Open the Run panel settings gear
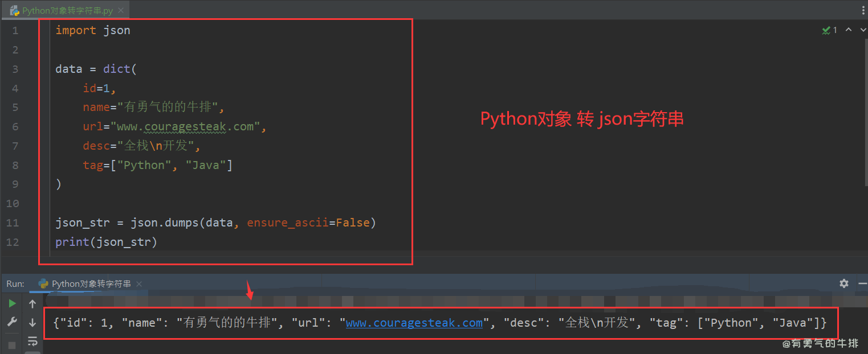 844,283
